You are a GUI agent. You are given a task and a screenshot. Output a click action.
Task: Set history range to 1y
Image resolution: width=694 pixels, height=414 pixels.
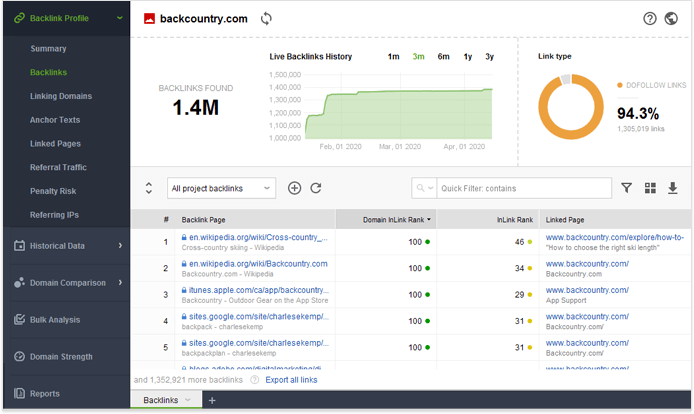[468, 57]
